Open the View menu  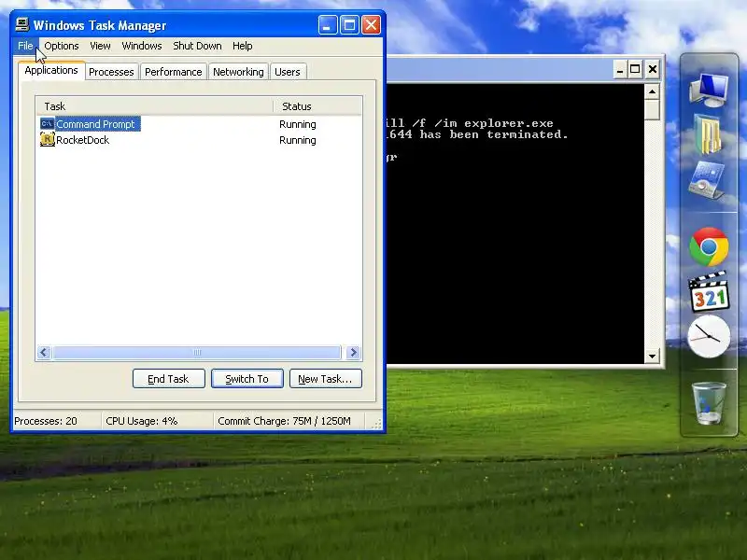[100, 46]
